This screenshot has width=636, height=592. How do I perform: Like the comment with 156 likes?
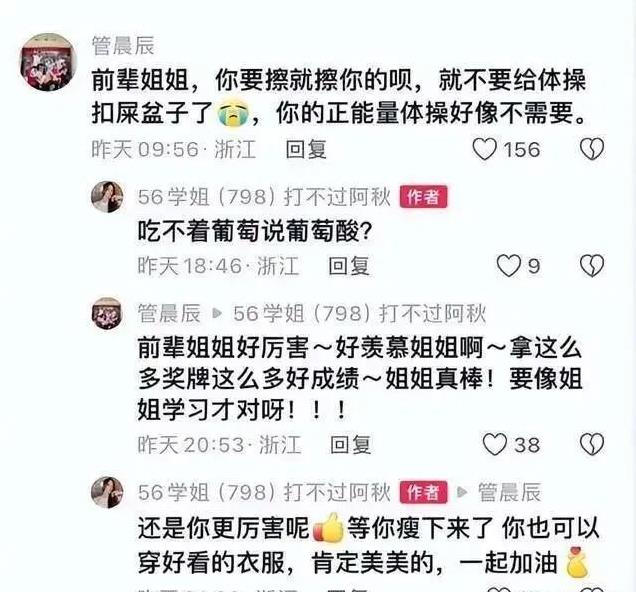tap(485, 149)
